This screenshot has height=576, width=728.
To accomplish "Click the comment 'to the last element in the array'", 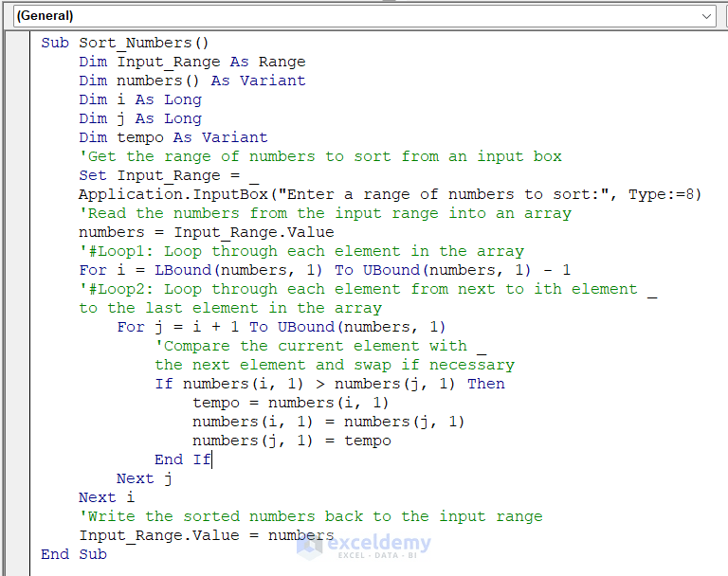I will tap(230, 308).
